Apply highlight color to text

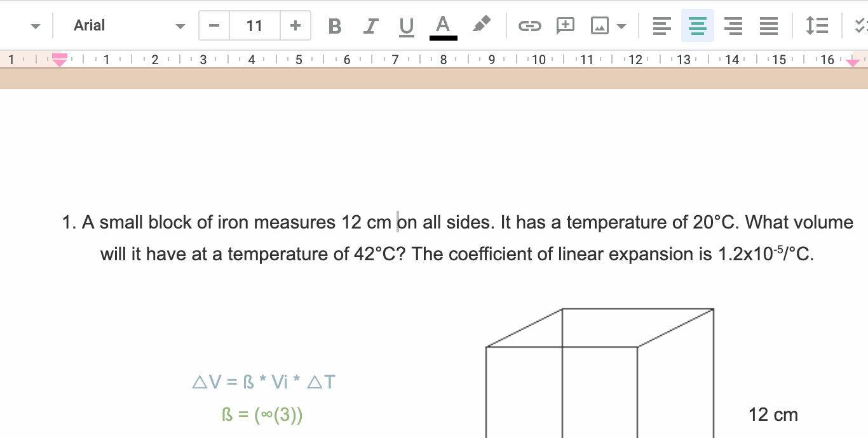(x=481, y=26)
